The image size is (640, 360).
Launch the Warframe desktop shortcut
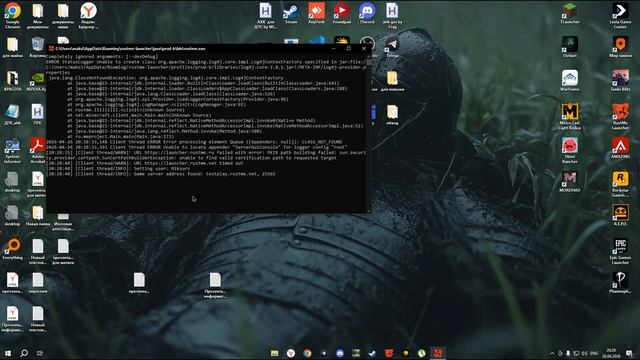click(570, 80)
